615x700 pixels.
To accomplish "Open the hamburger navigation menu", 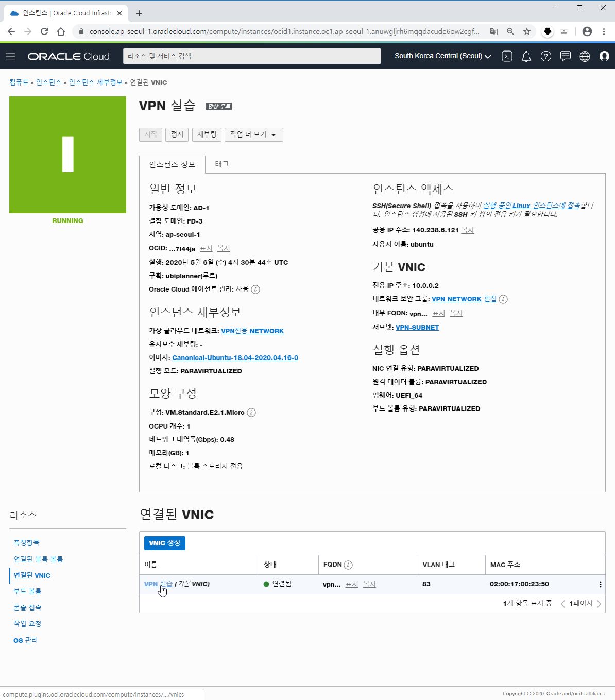I will (10, 56).
